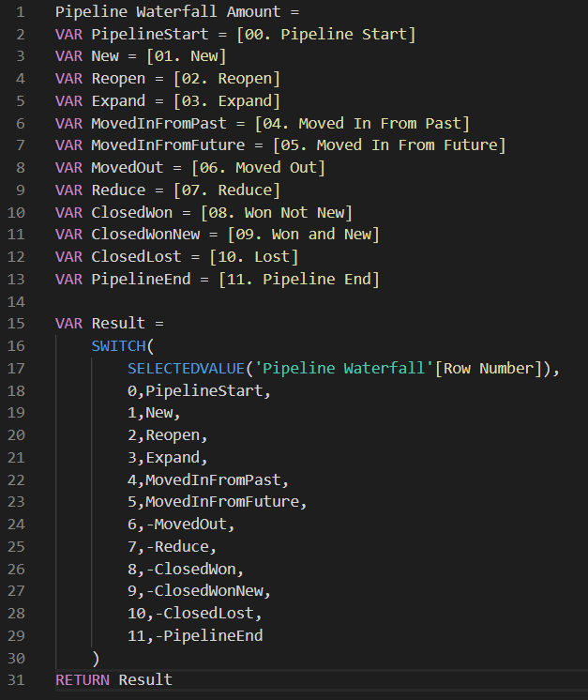Click the [08. Won Not New] measure reference
This screenshot has width=588, height=700.
tap(277, 212)
